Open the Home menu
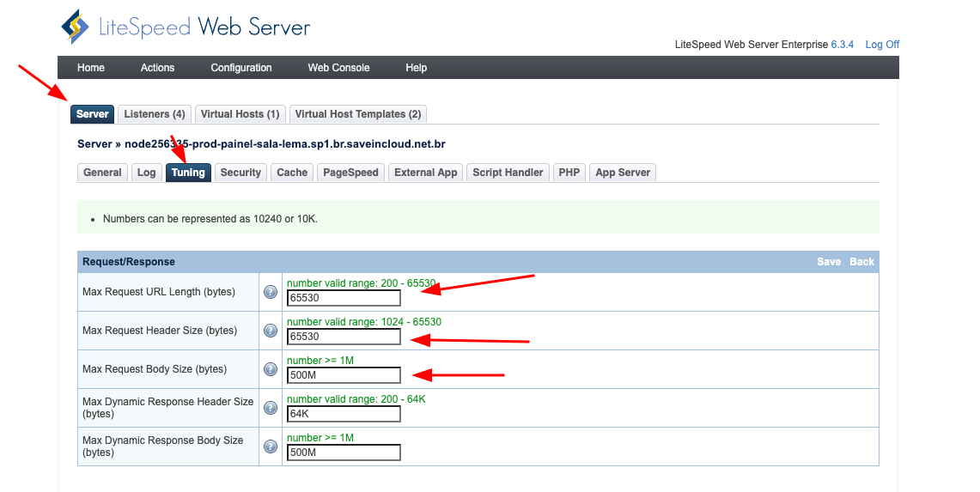The height and width of the screenshot is (492, 980). click(91, 68)
